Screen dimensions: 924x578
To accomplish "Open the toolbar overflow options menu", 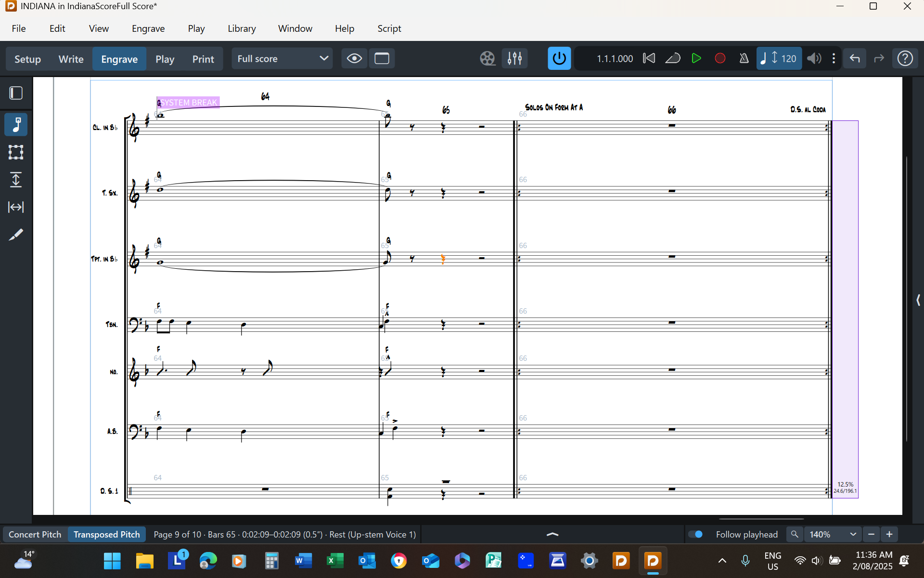I will coord(834,58).
